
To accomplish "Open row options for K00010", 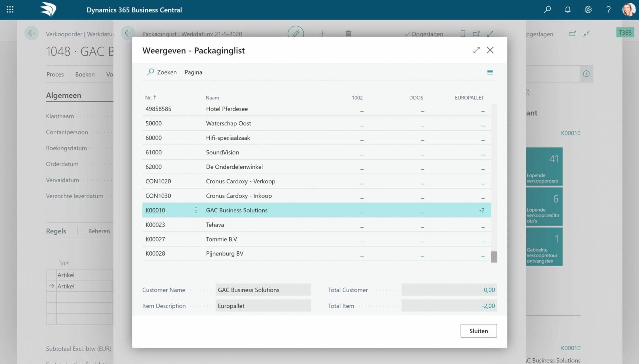I will tap(196, 210).
